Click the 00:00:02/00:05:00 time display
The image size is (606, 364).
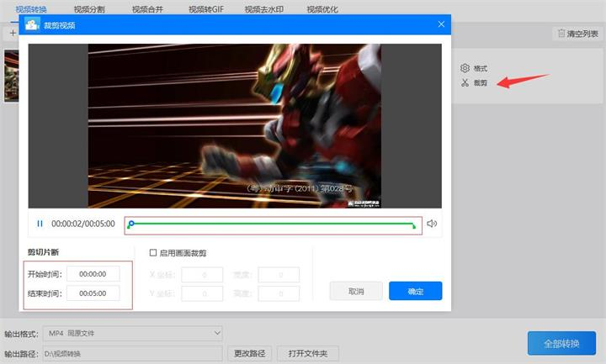(x=83, y=224)
